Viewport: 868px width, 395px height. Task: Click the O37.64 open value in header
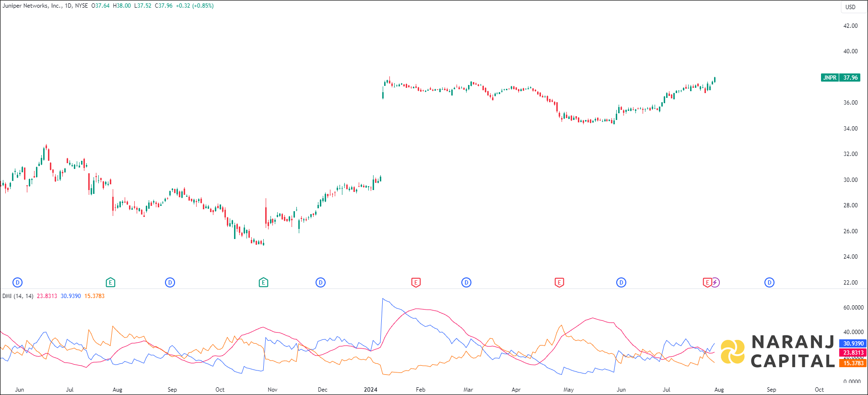[x=101, y=6]
